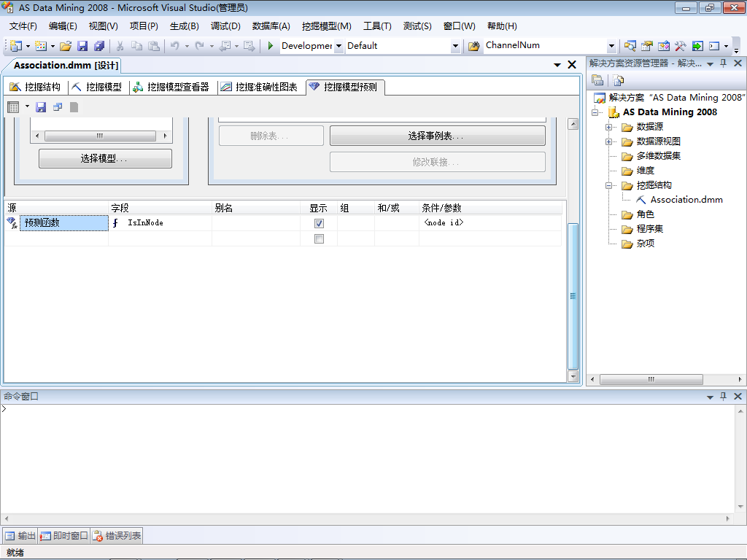Switch to the 挖掘模型 tab
747x560 pixels.
click(97, 87)
